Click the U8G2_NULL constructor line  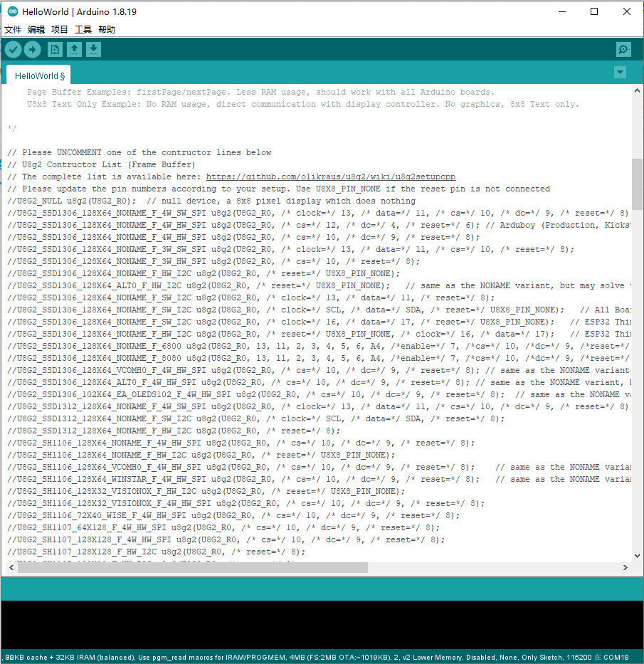[x=211, y=201]
